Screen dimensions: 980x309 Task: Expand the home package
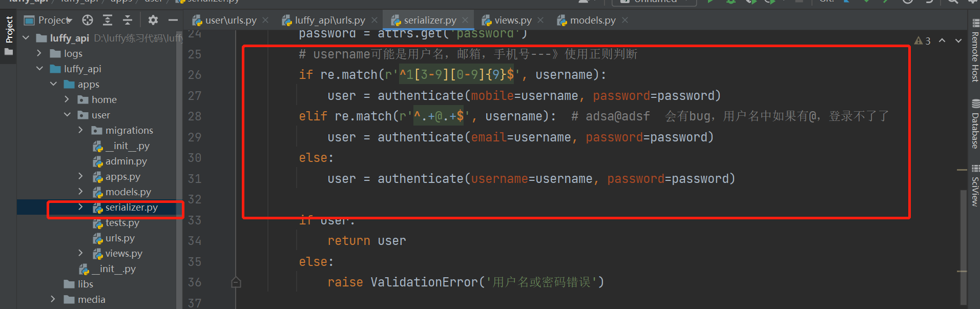click(x=67, y=99)
